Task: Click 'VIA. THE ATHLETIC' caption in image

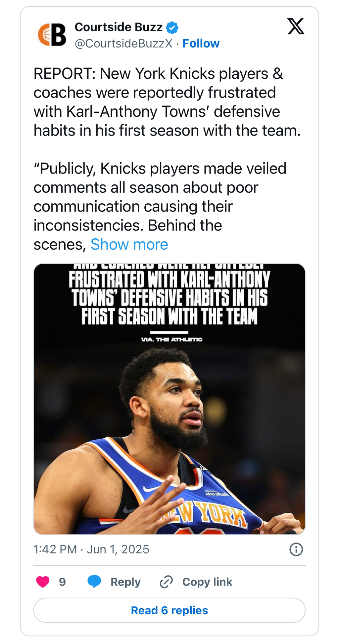Action: [171, 340]
